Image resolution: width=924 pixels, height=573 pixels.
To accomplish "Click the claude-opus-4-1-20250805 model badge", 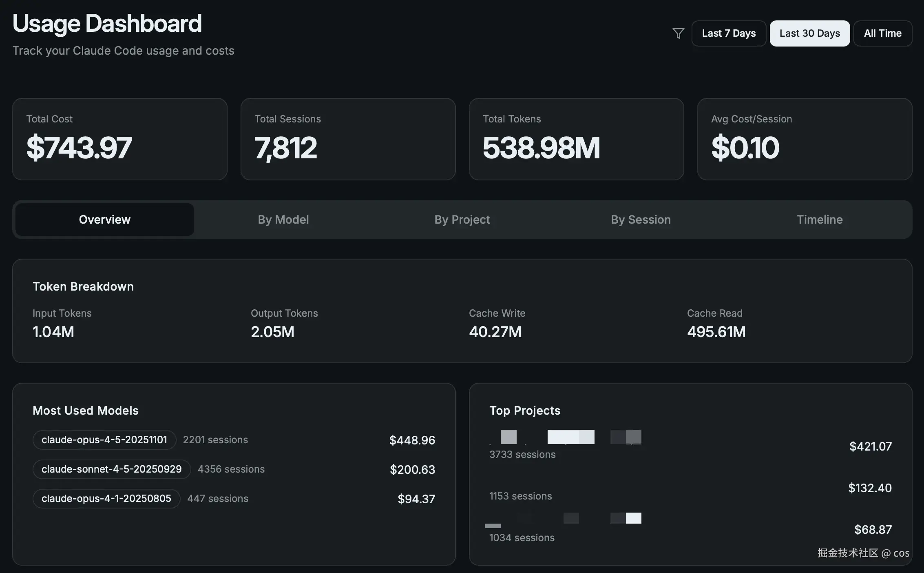I will coord(106,499).
